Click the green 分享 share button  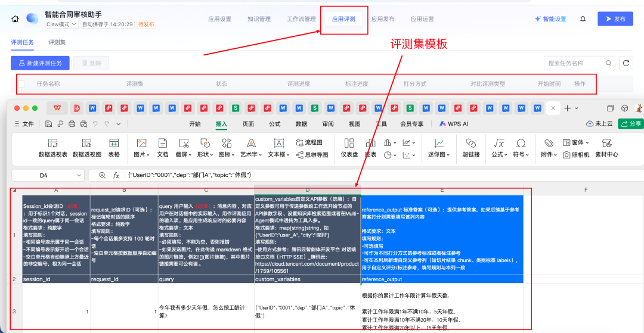[631, 124]
